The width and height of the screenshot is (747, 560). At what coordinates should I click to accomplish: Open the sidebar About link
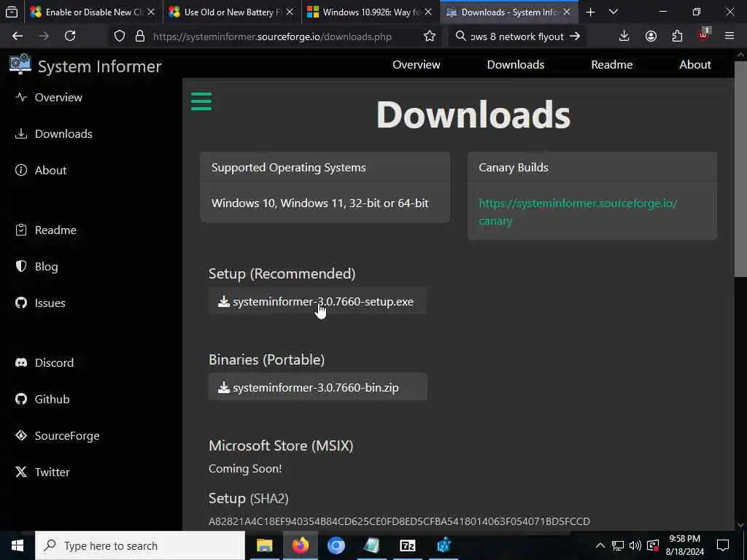(x=41, y=170)
